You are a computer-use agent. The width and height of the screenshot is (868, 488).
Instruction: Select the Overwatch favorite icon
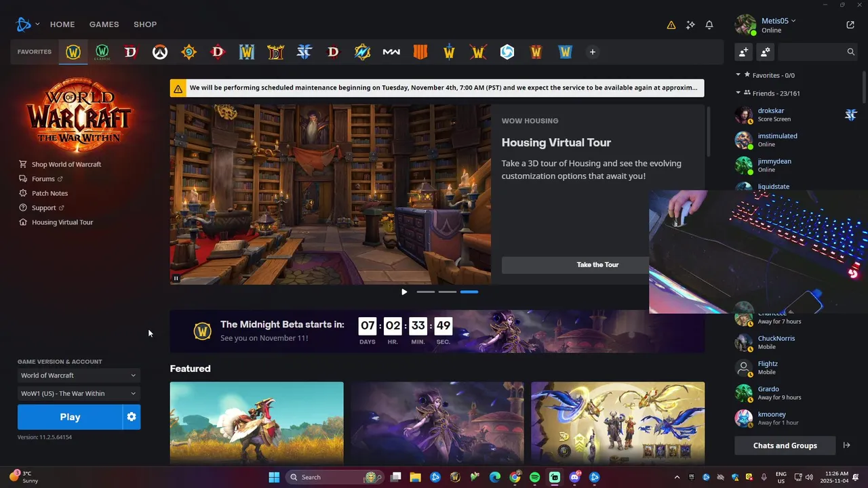(160, 52)
